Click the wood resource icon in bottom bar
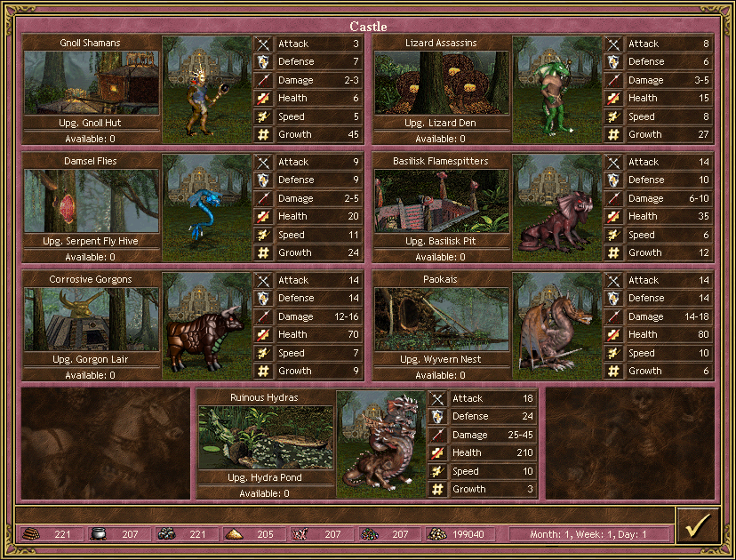 pyautogui.click(x=30, y=534)
